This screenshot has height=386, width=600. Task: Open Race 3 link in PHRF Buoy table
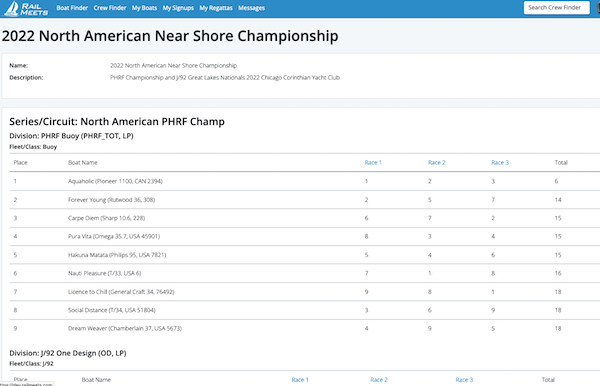[500, 163]
